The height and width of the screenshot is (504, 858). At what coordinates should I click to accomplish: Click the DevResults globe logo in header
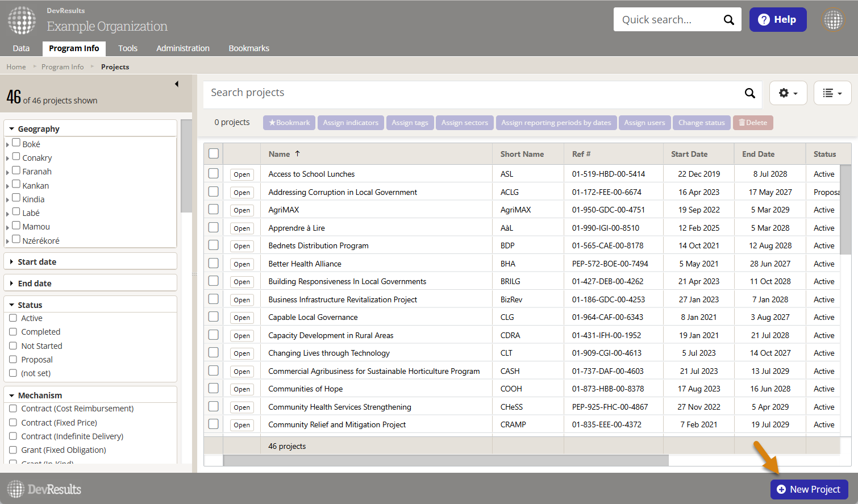(x=22, y=20)
